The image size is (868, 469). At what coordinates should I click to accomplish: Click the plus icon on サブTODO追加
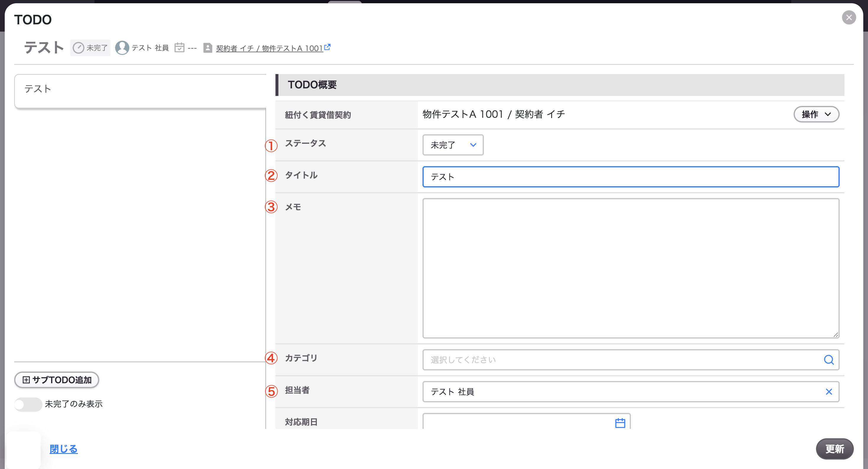(26, 380)
